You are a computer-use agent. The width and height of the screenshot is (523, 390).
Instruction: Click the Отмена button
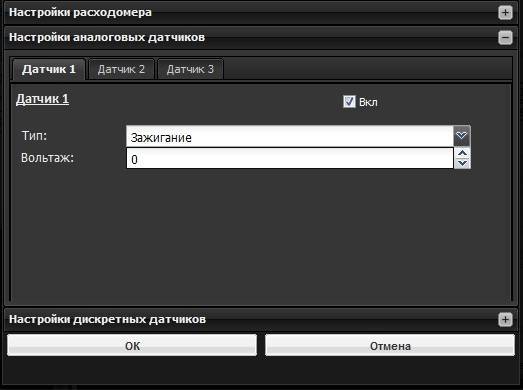tap(390, 346)
